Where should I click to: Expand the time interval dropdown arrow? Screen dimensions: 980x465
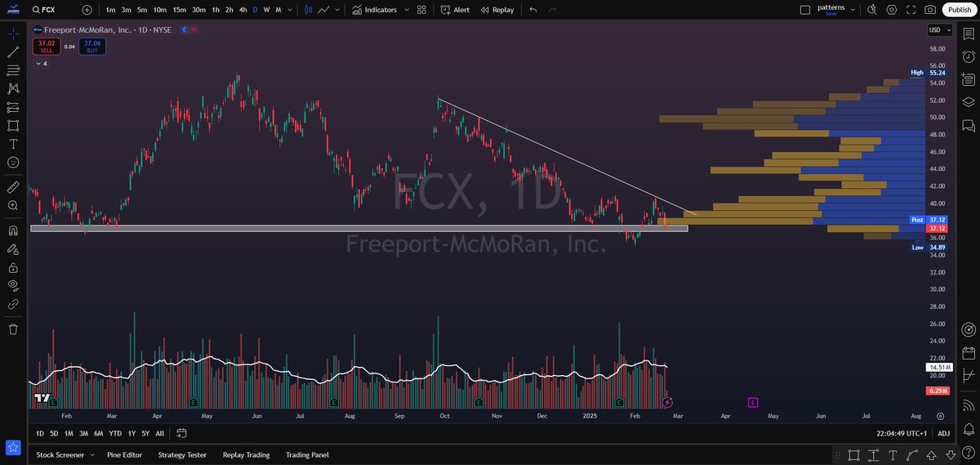click(x=291, y=10)
